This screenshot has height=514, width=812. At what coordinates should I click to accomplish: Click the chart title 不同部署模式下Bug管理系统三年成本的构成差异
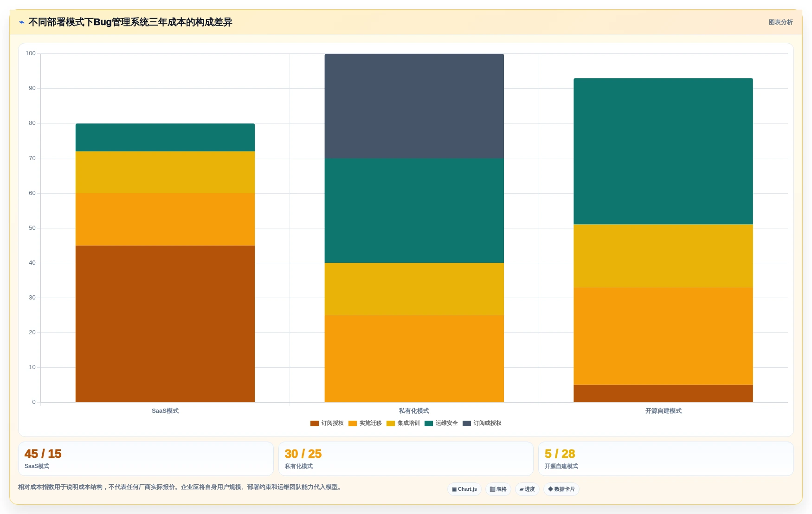coord(130,22)
